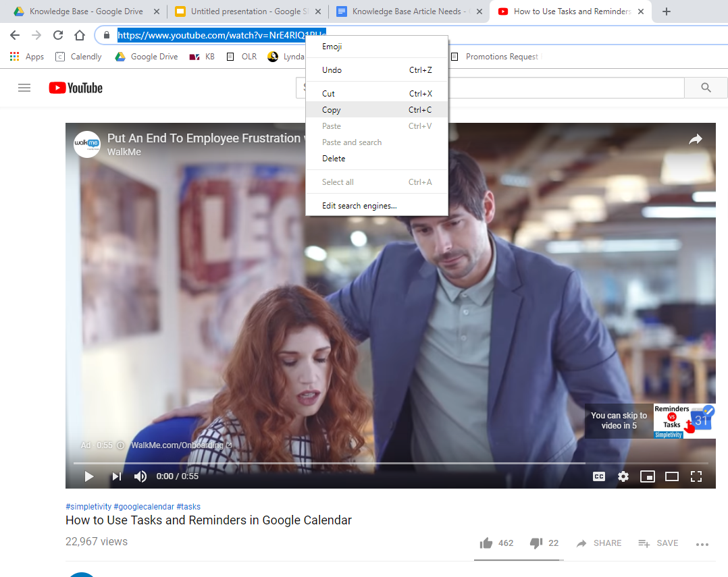
Task: Open the Promotions Request bookmark
Action: point(496,57)
